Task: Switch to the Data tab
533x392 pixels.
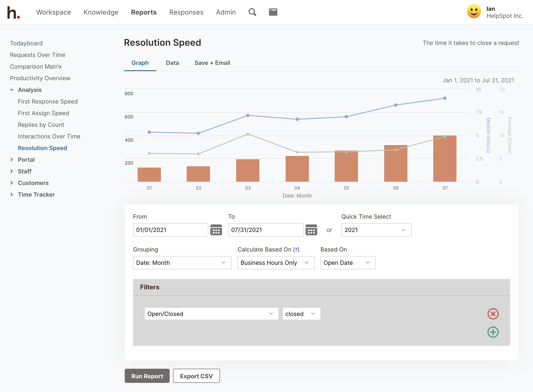Action: 172,63
